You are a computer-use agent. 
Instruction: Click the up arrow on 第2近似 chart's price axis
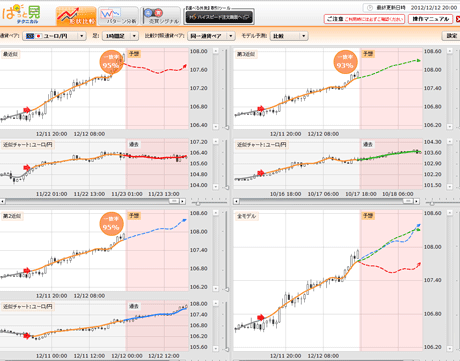tap(216, 213)
